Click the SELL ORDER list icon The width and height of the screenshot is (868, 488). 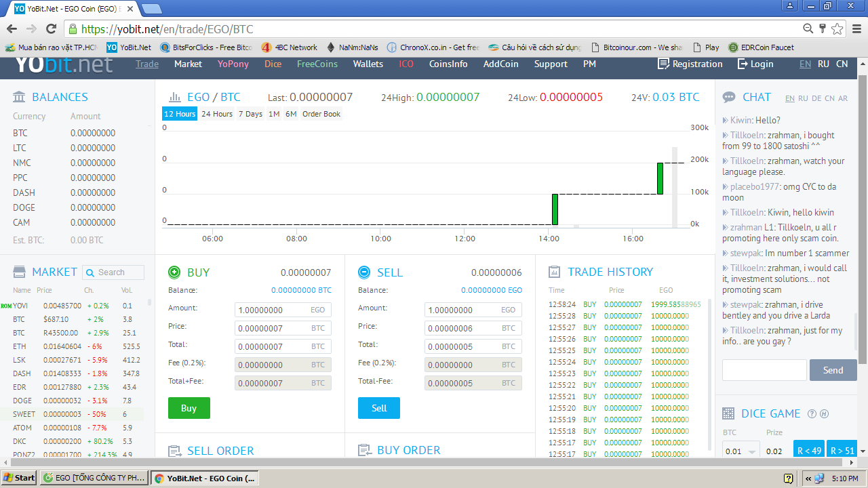(174, 451)
